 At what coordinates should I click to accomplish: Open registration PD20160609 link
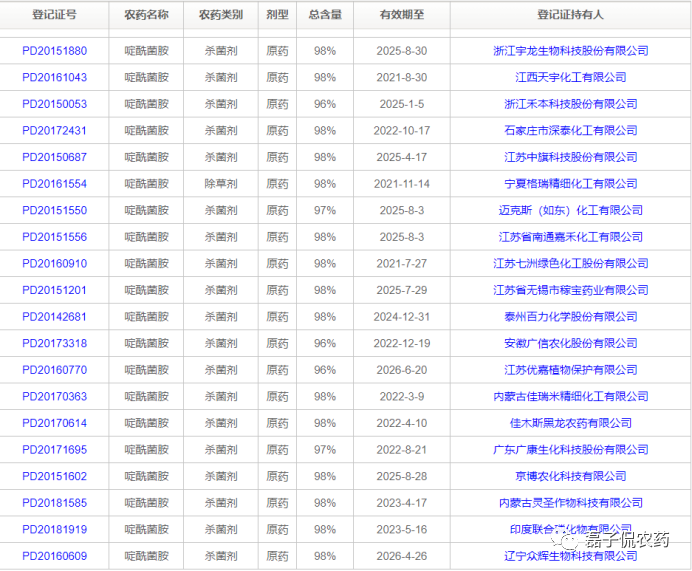click(x=54, y=556)
